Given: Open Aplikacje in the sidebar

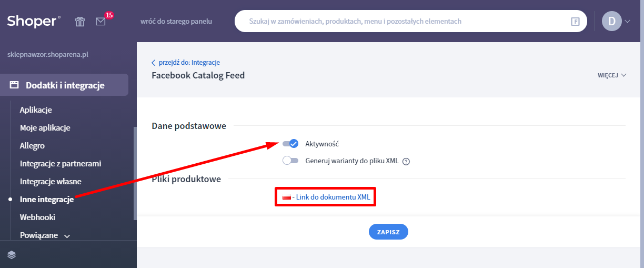Looking at the screenshot, I should (36, 110).
